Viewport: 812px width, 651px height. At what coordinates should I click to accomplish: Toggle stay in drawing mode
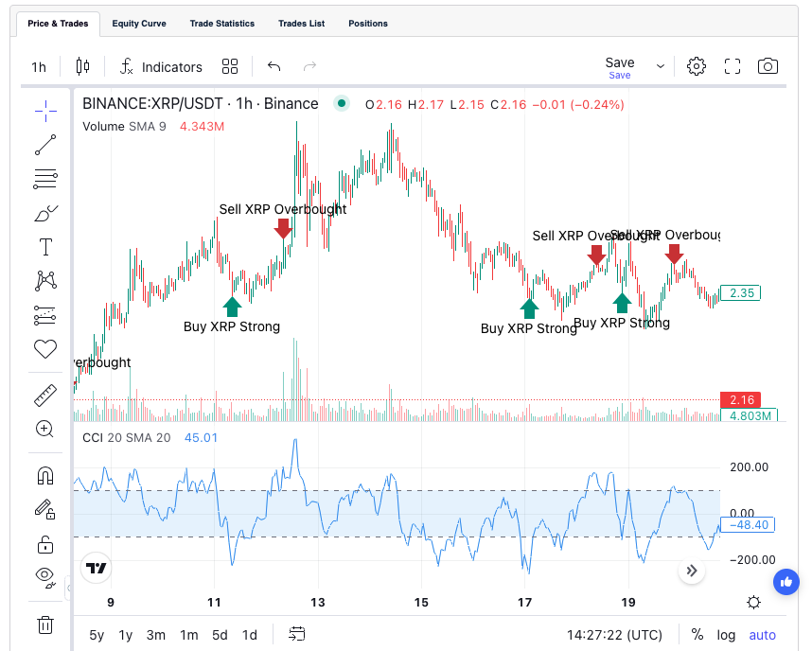click(45, 510)
